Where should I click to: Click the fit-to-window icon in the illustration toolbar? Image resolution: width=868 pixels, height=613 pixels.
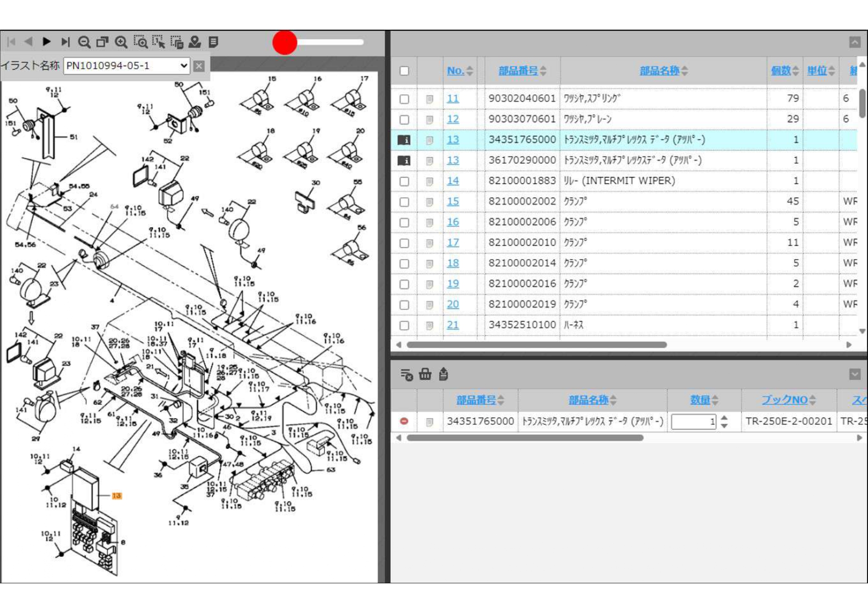pos(102,42)
